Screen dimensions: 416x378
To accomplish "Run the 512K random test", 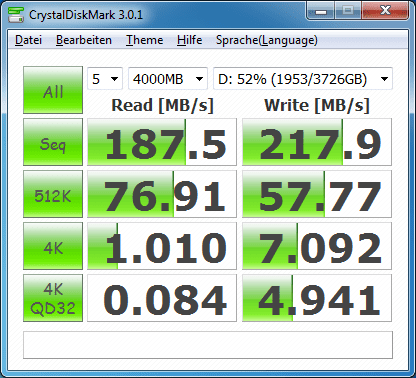I will pos(53,194).
